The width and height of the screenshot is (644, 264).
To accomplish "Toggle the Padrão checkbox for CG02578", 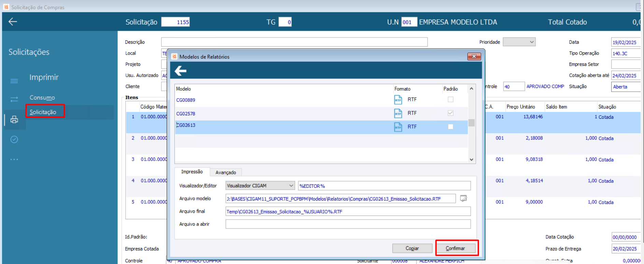I will [x=450, y=113].
